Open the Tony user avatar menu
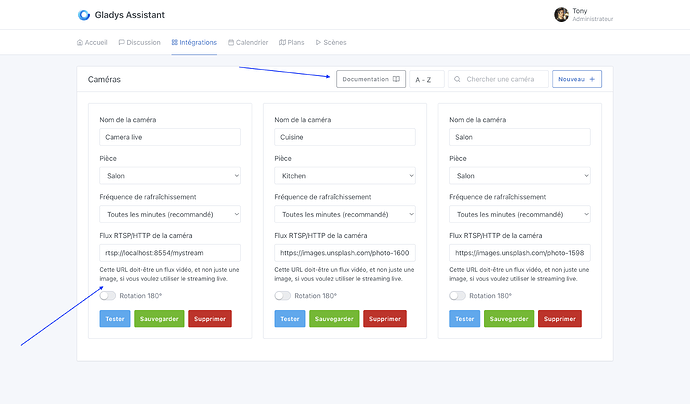The width and height of the screenshot is (690, 404). click(x=561, y=15)
